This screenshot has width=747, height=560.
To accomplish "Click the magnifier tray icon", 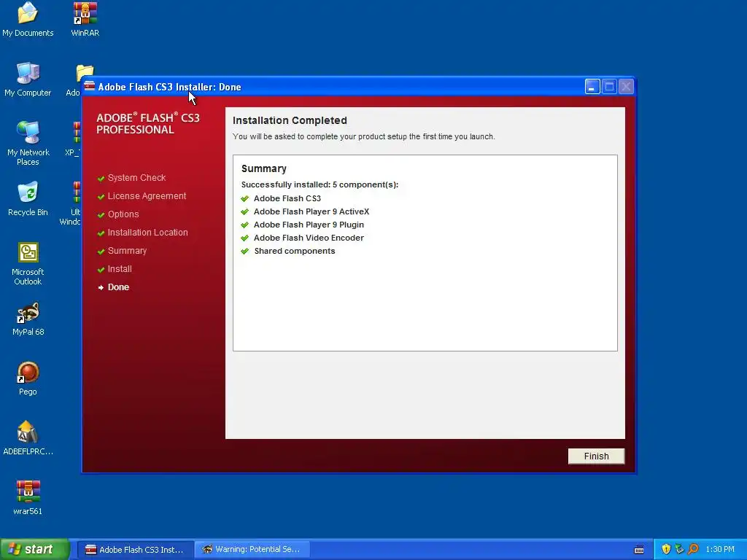I will point(693,550).
